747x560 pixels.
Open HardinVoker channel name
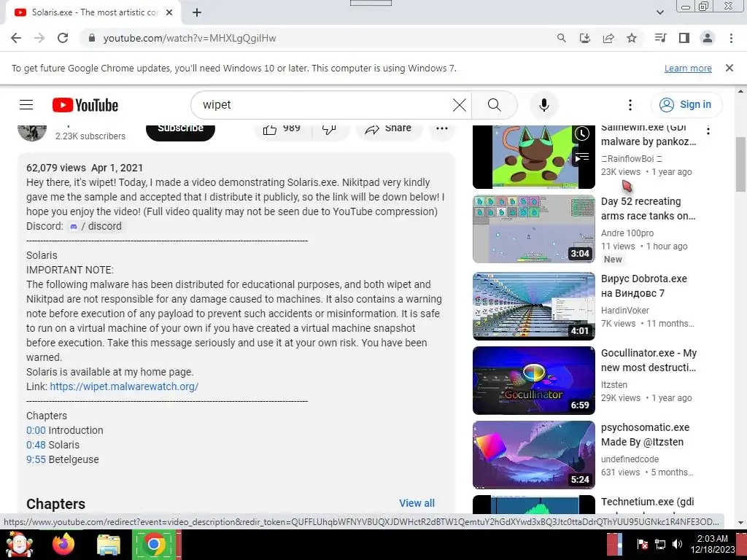coord(625,310)
